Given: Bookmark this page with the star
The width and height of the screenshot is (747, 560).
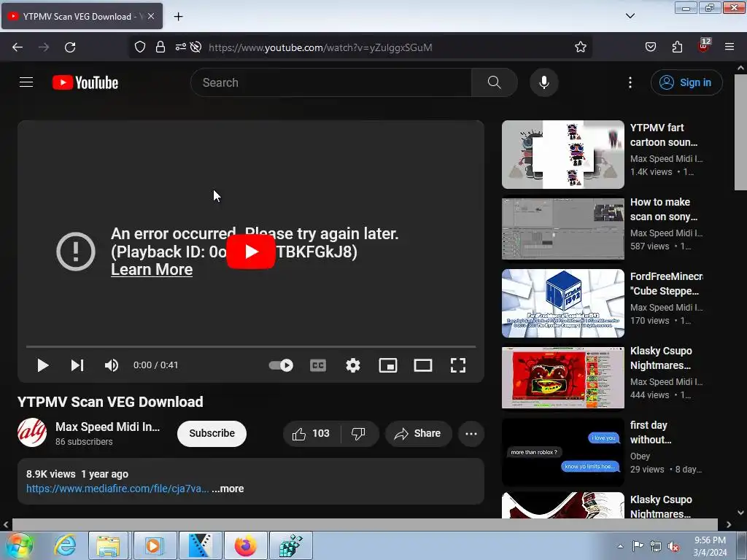Looking at the screenshot, I should point(580,47).
